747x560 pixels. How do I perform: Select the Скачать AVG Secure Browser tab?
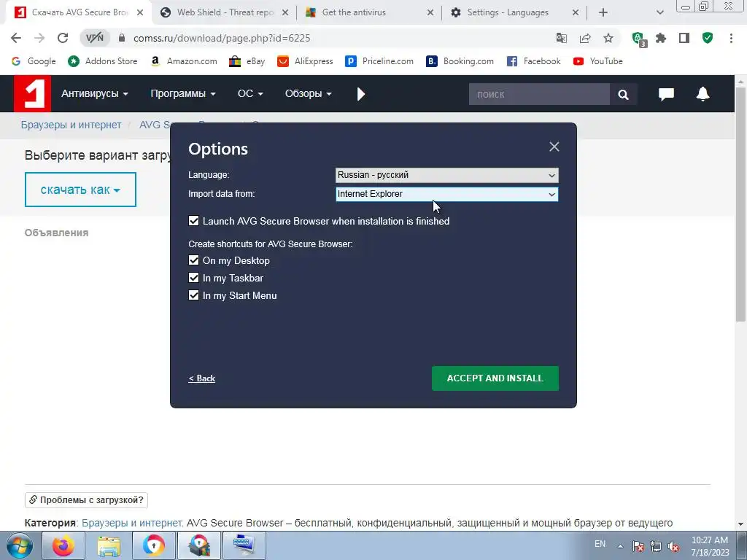click(79, 12)
